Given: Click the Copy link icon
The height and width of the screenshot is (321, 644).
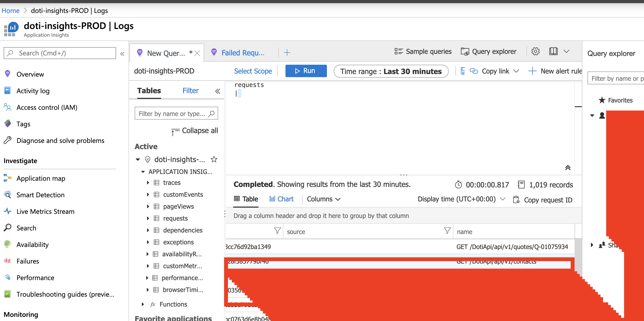Looking at the screenshot, I should tap(474, 71).
